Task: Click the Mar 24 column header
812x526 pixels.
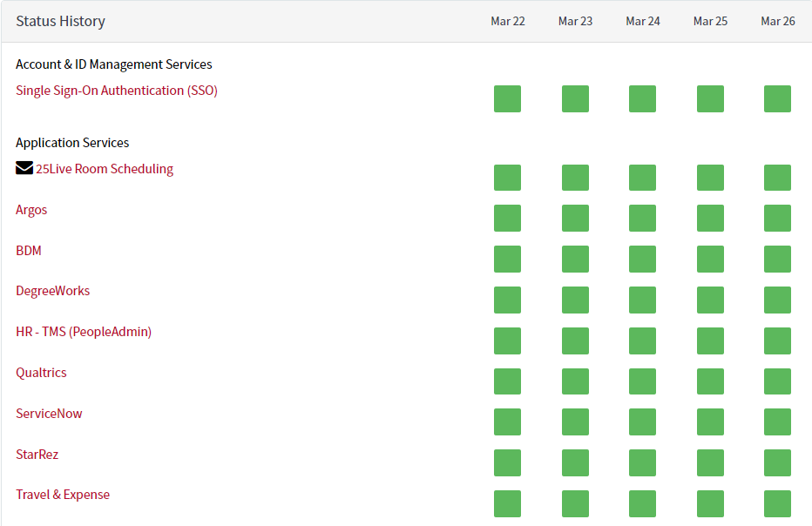Action: click(643, 21)
